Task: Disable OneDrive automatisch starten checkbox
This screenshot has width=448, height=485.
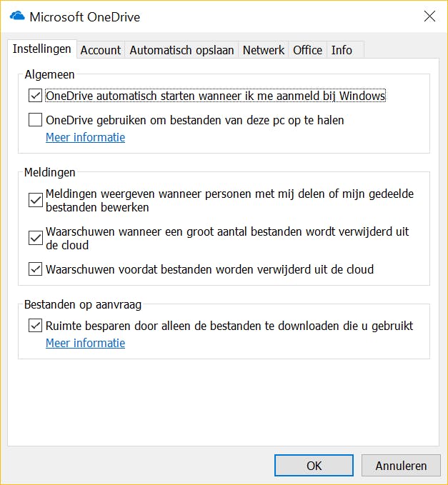Action: pos(36,96)
